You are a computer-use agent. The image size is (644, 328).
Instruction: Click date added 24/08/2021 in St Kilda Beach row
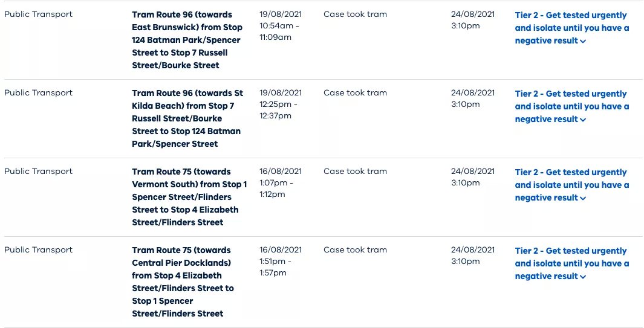[473, 93]
